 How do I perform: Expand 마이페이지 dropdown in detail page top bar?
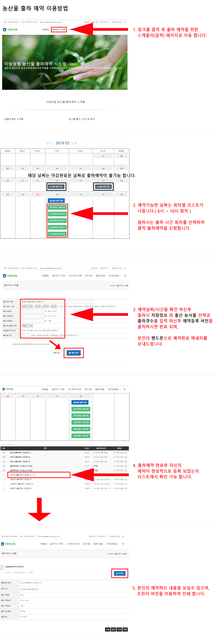pos(103,537)
